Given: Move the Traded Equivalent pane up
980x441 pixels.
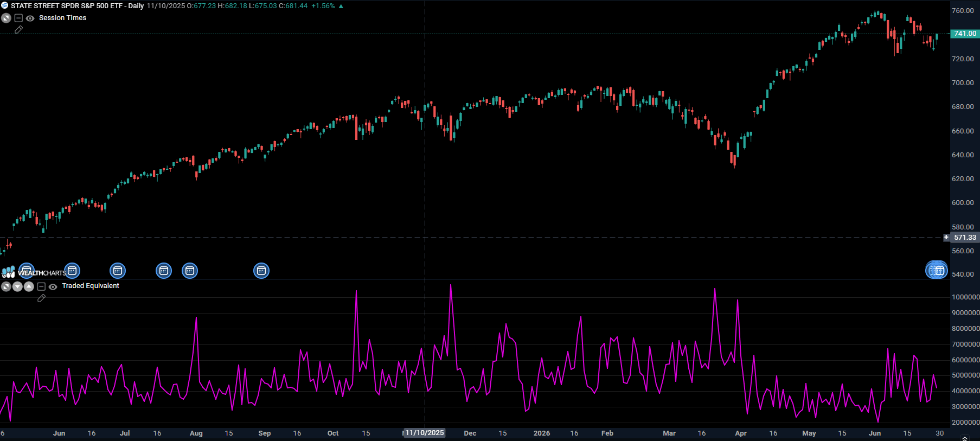Looking at the screenshot, I should tap(29, 286).
